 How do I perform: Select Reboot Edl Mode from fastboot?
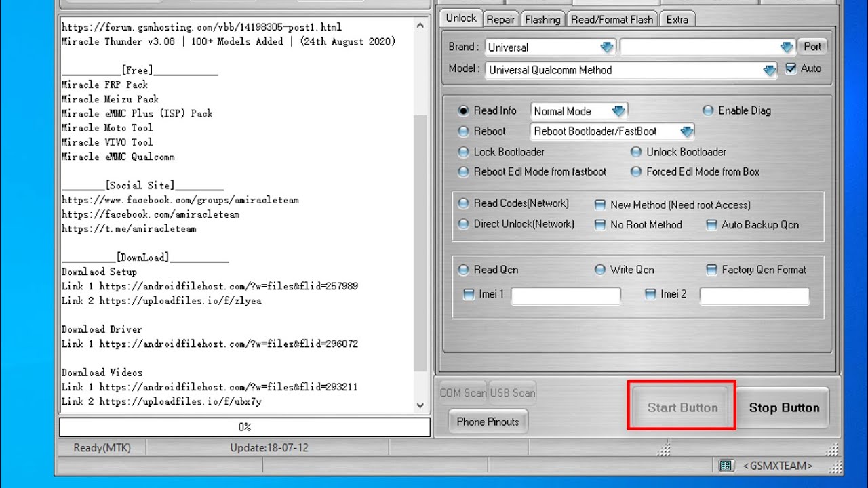click(x=464, y=171)
